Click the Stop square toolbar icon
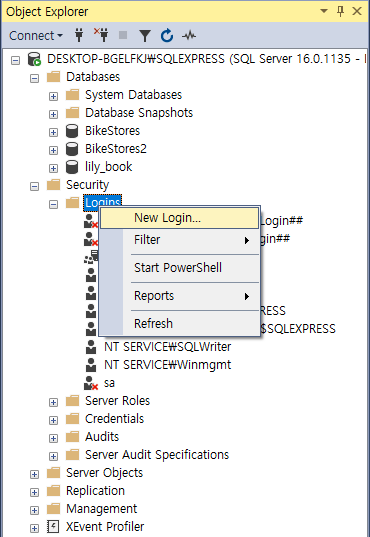 (123, 35)
